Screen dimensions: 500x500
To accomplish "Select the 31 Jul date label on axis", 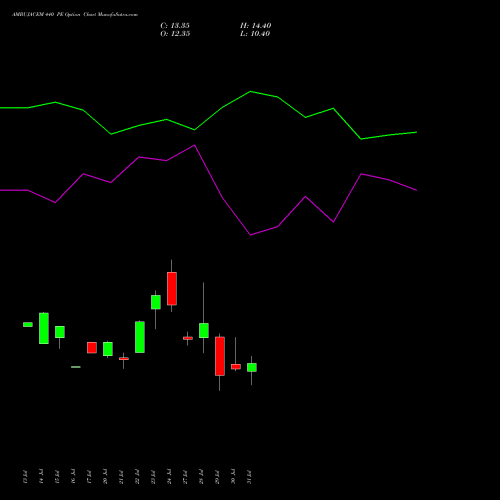I will 249,476.
